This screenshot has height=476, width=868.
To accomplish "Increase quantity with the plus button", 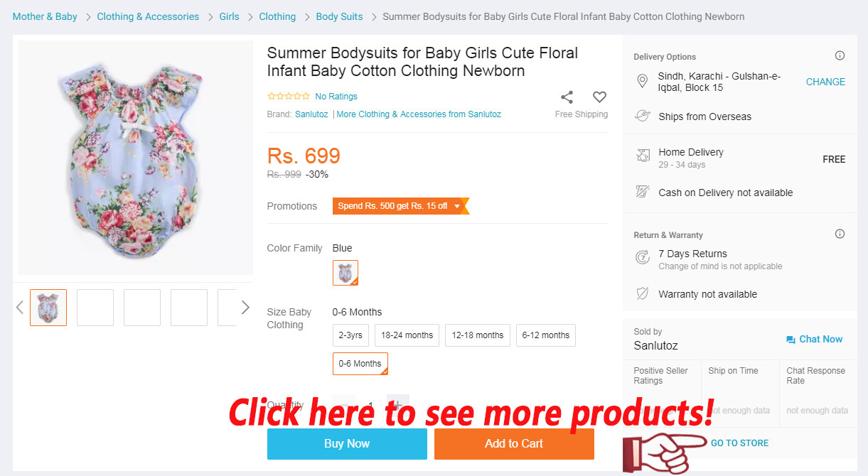I will pyautogui.click(x=398, y=406).
